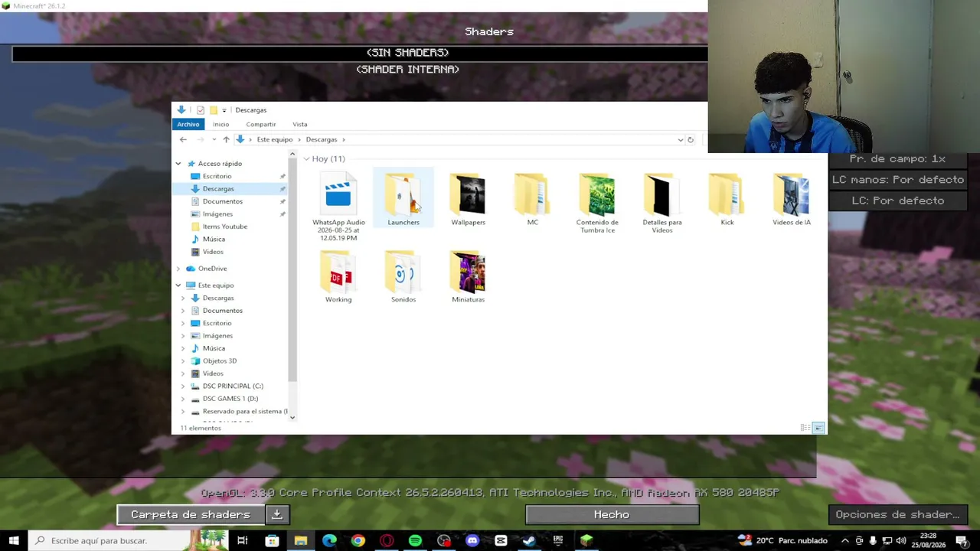The height and width of the screenshot is (551, 980).
Task: Switch to large icons view layout
Action: 818,428
